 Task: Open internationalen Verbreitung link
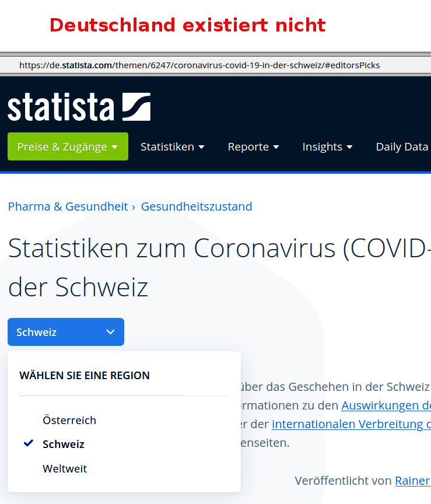point(351,424)
